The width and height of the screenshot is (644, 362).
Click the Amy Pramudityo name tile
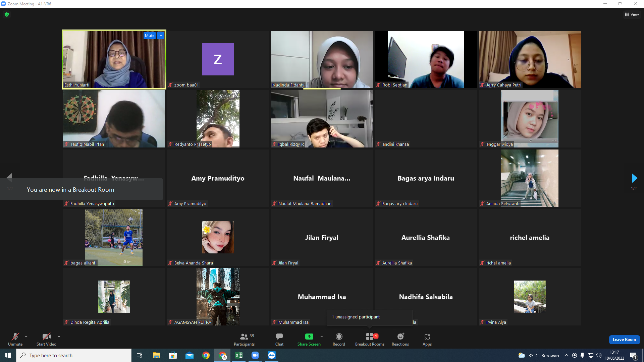click(218, 178)
